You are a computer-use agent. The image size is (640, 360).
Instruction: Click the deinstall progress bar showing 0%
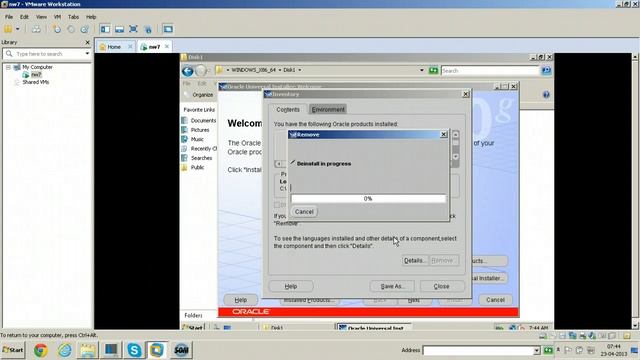coord(368,198)
